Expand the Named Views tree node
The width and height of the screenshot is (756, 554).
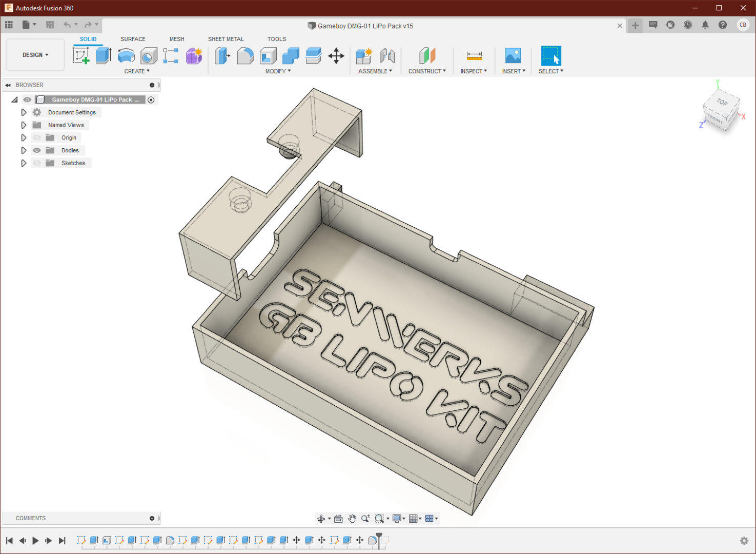24,125
